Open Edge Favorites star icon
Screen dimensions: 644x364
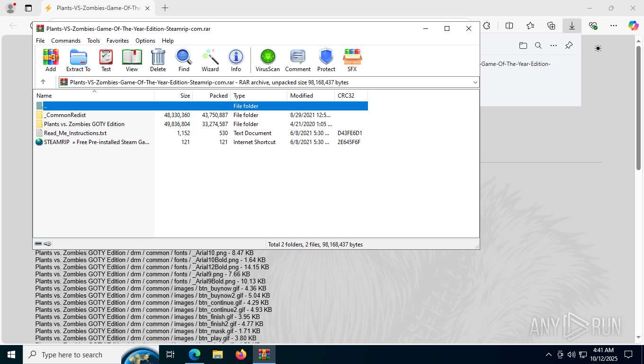click(x=530, y=26)
